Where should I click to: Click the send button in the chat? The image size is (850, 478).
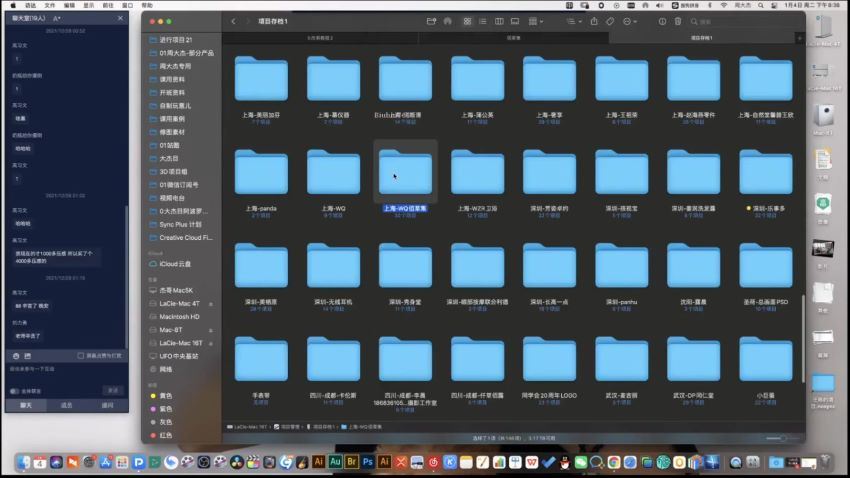[x=113, y=391]
